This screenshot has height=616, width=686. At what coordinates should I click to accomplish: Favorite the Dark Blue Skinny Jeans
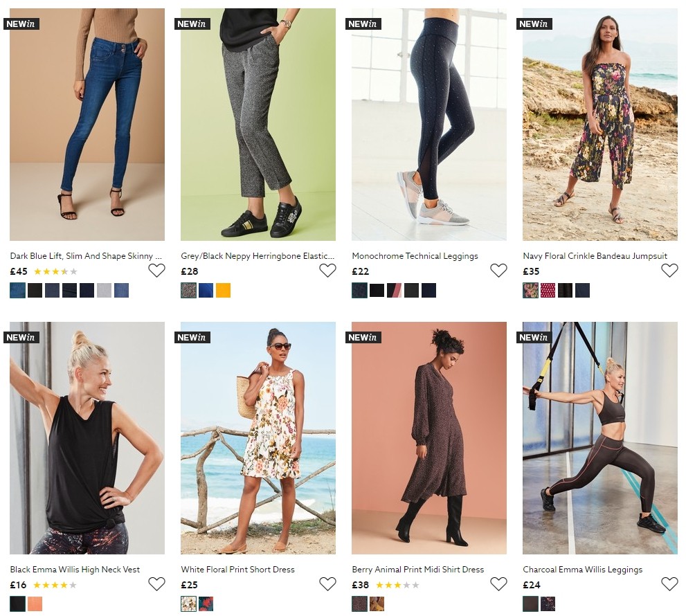156,271
